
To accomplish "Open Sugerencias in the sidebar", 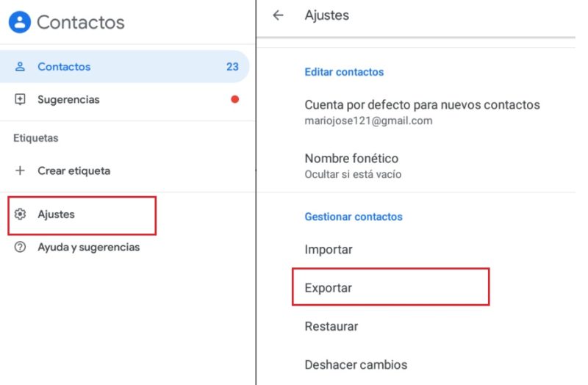I will pyautogui.click(x=68, y=99).
